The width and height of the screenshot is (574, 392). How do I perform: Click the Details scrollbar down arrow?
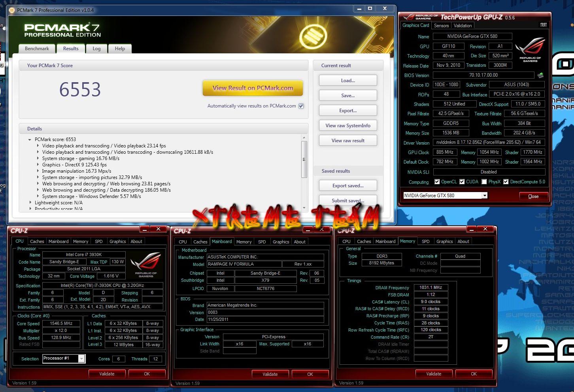click(x=304, y=207)
